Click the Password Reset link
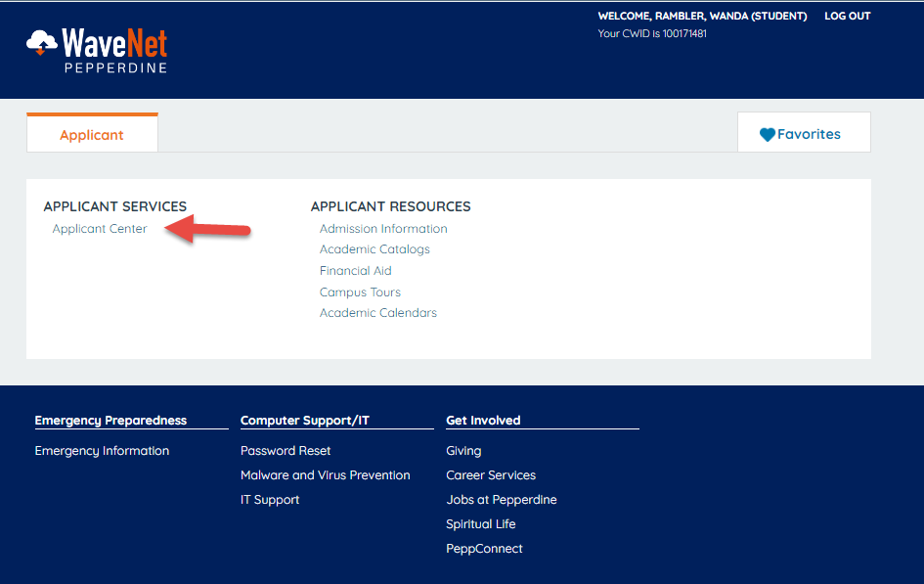 286,451
